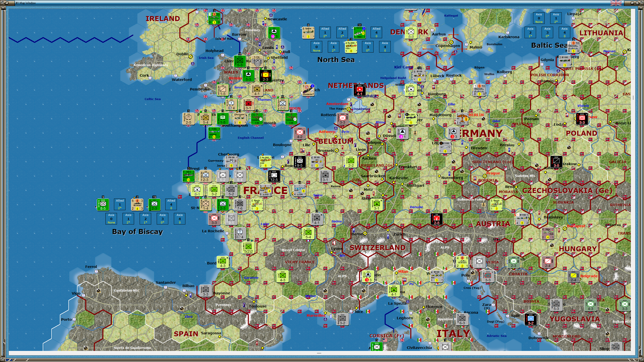Select the 5-3 infantry counter in Denmark
This screenshot has height=362, width=644.
[x=411, y=33]
